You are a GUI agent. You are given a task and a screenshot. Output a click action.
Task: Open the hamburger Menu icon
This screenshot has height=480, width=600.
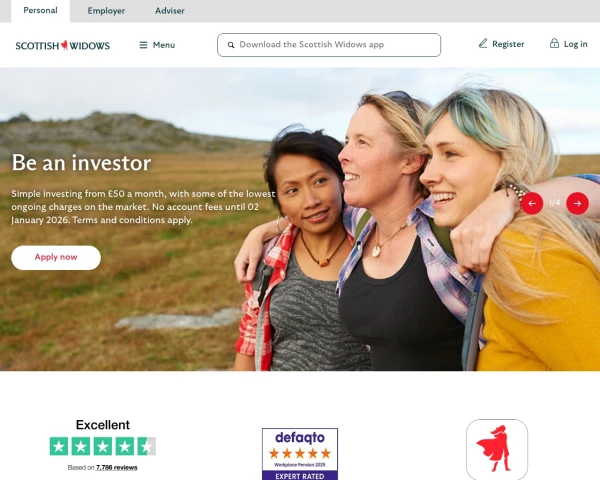pos(143,45)
